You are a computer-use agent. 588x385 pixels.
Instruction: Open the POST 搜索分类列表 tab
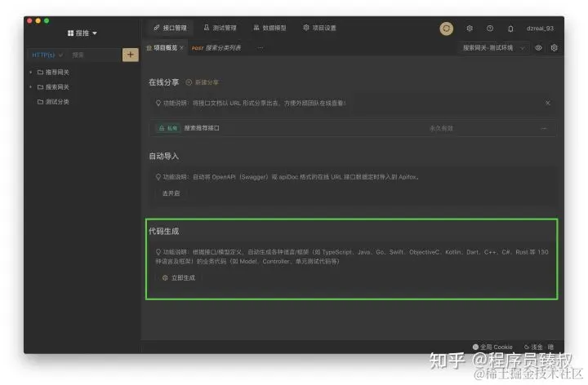216,48
